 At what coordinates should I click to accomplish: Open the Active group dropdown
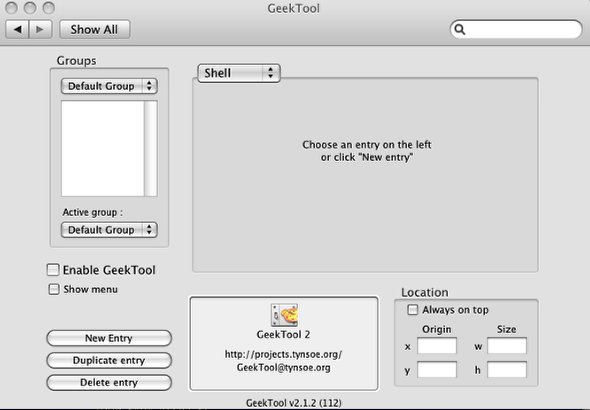109,230
